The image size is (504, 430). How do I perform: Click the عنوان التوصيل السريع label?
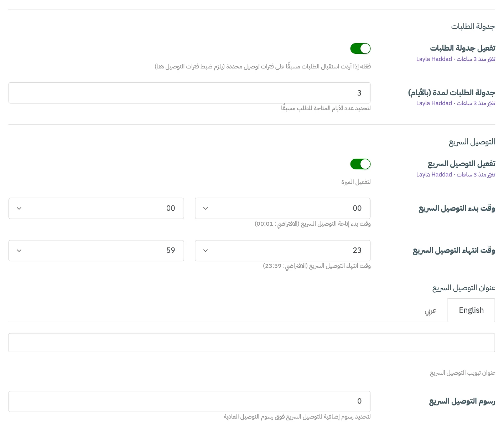464,288
